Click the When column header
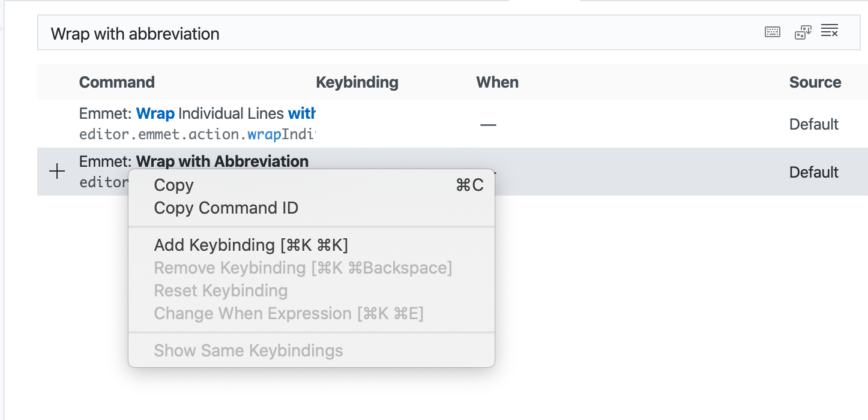Viewport: 868px width, 420px height. [497, 82]
